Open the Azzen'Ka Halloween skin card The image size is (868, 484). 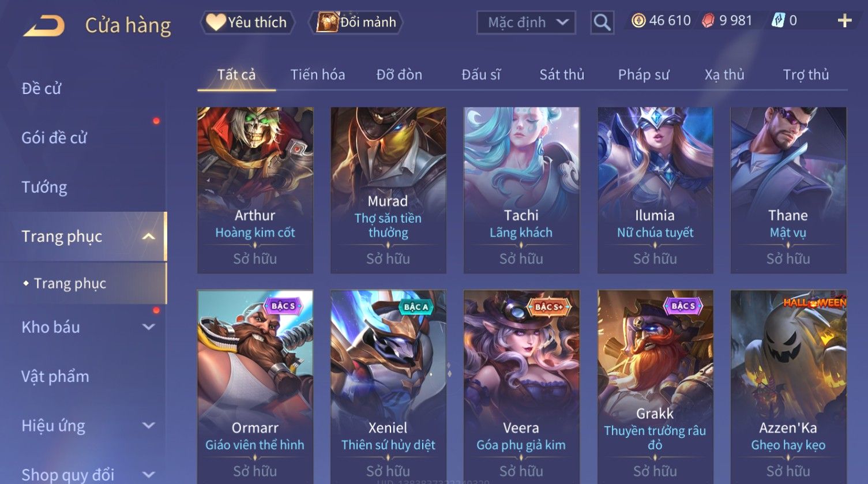tap(788, 387)
